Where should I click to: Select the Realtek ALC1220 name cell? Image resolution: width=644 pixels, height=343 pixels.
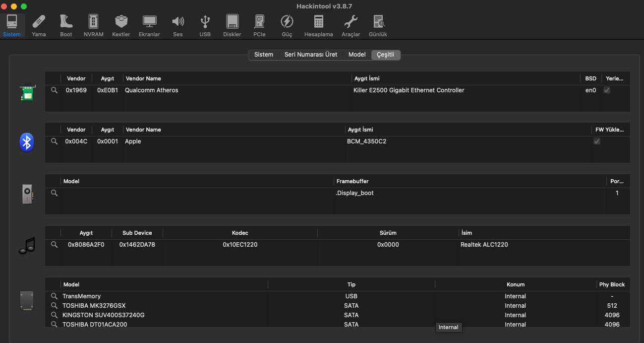point(484,245)
